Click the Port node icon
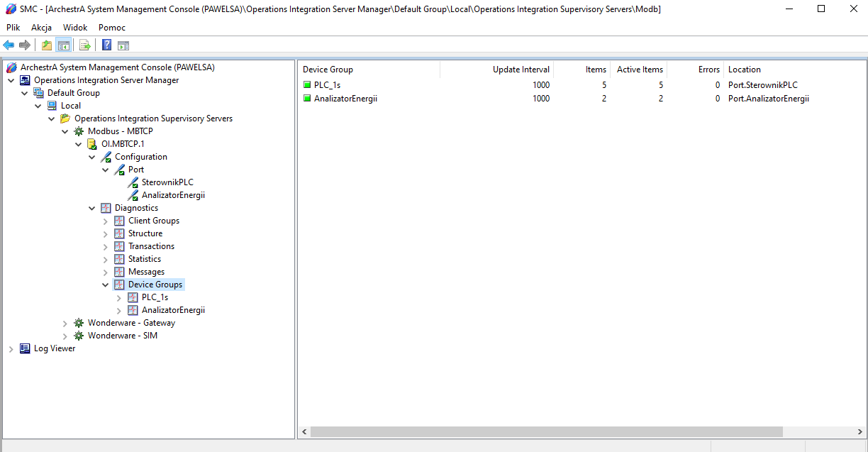868x452 pixels. tap(120, 170)
